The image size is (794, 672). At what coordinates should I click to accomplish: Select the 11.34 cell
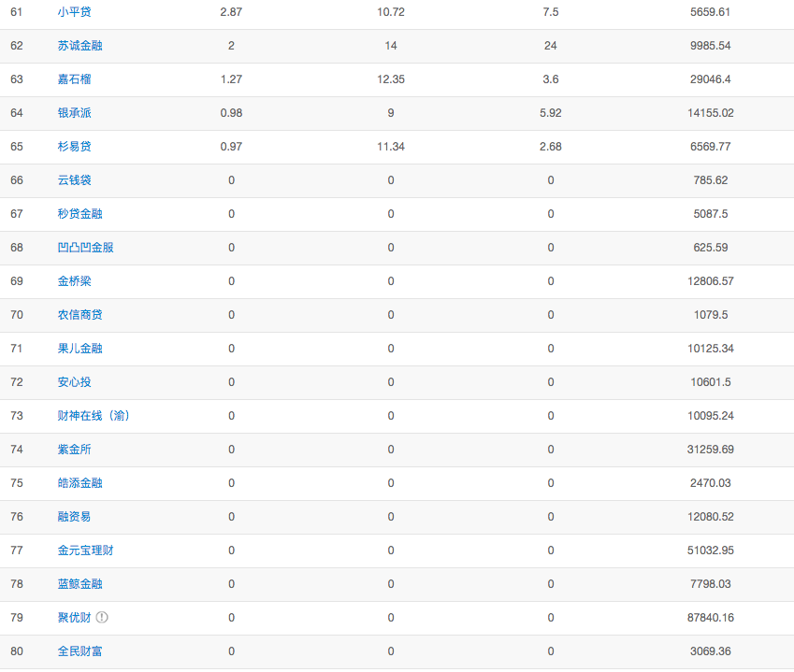pyautogui.click(x=391, y=147)
